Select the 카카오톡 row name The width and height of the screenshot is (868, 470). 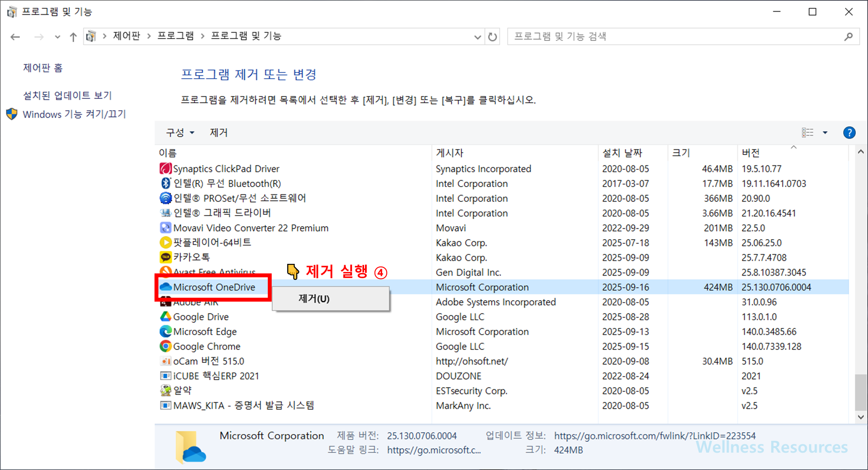(191, 257)
